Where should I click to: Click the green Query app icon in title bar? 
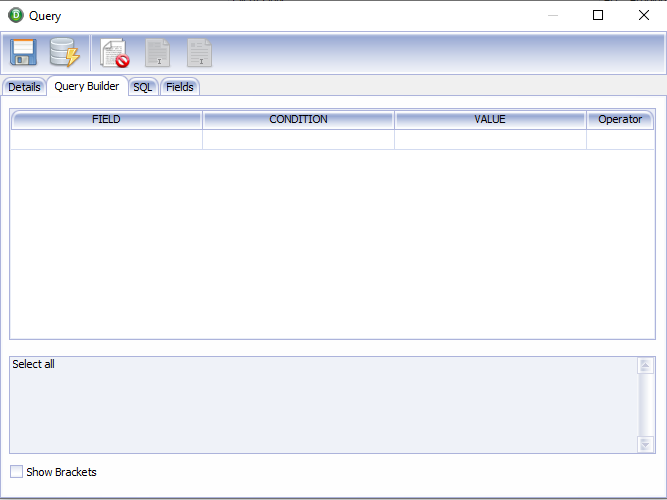point(16,15)
